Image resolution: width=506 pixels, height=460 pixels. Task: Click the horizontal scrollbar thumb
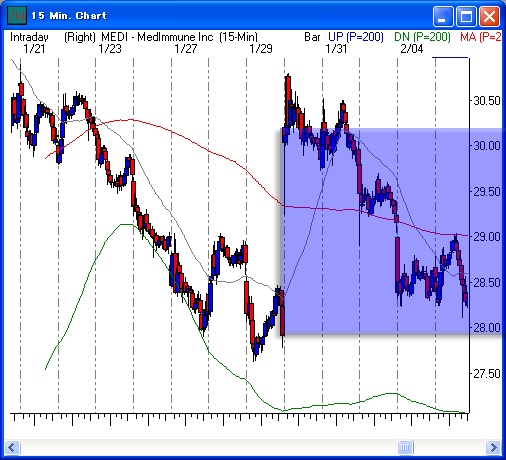click(405, 447)
